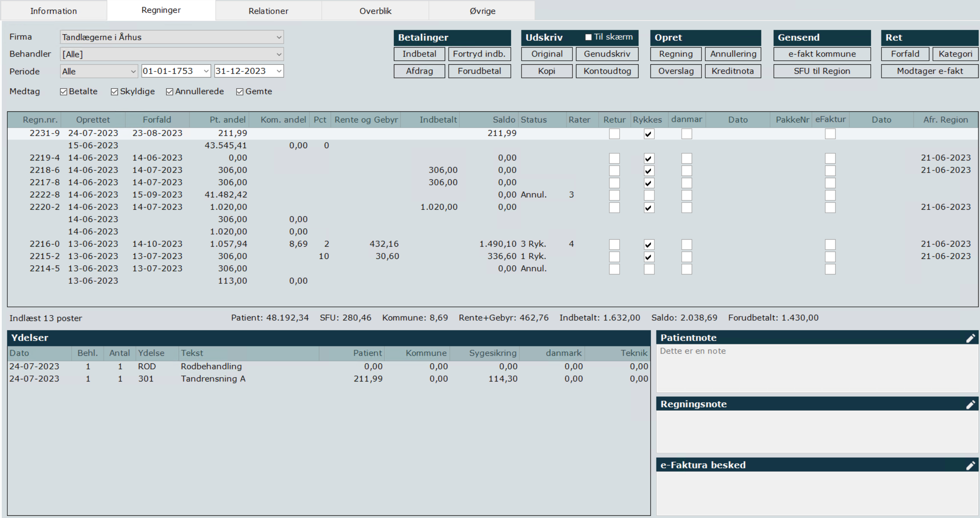Click the Annullering button
980x518 pixels.
click(733, 54)
